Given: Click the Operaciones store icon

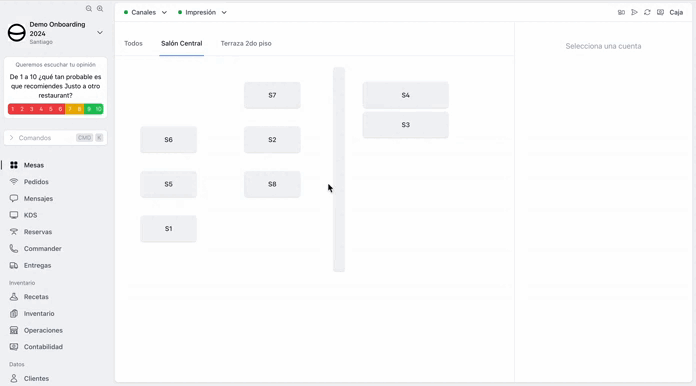Looking at the screenshot, I should [14, 331].
